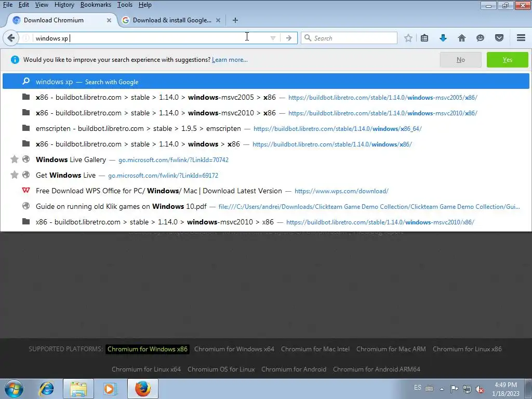Click the Firefox taskbar icon
This screenshot has width=532, height=399.
[143, 389]
